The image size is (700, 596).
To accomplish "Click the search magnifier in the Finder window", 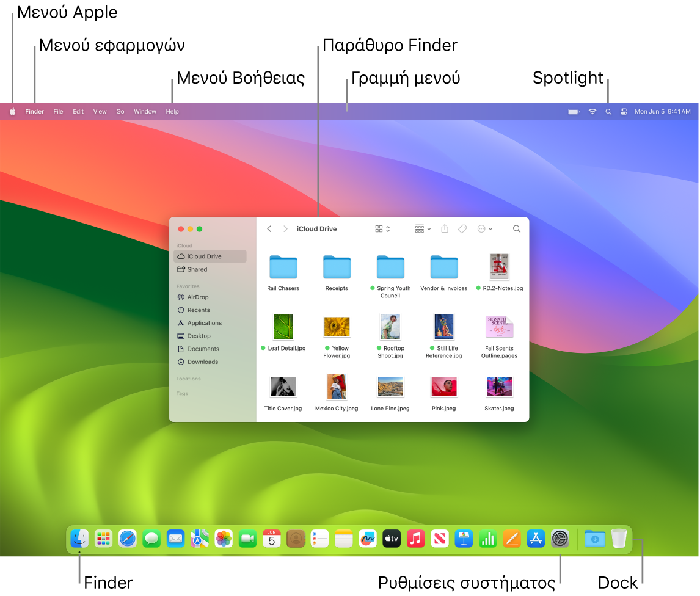I will tap(516, 228).
